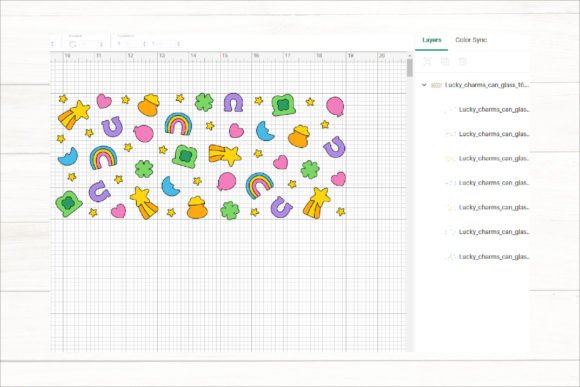The image size is (580, 387).
Task: Click the Delete trash icon in Layers panel
Action: coord(462,61)
